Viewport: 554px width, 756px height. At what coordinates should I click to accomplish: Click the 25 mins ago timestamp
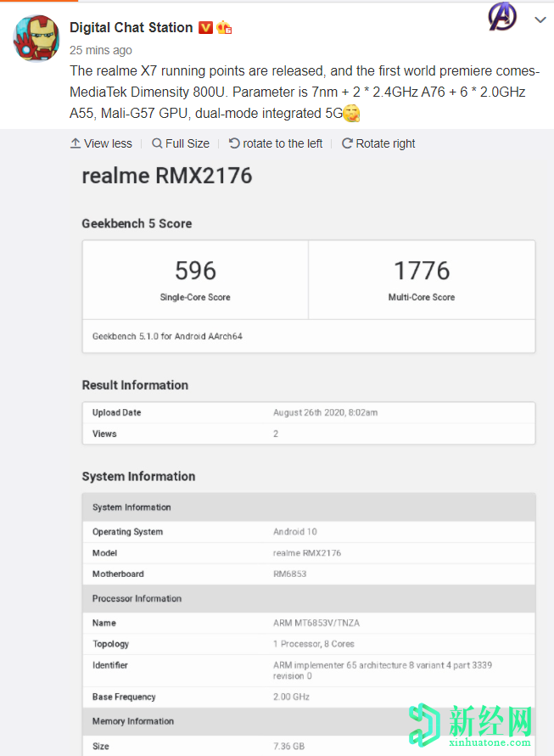pos(99,50)
